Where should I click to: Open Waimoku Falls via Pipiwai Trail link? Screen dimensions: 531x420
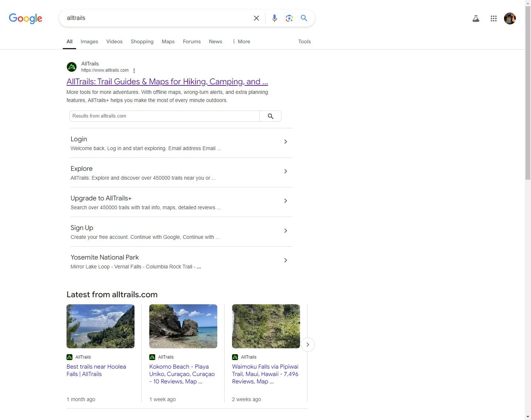[265, 374]
